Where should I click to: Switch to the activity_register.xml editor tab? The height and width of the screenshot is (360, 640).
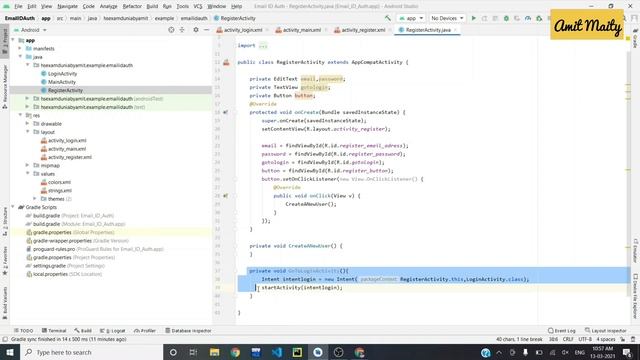(363, 30)
